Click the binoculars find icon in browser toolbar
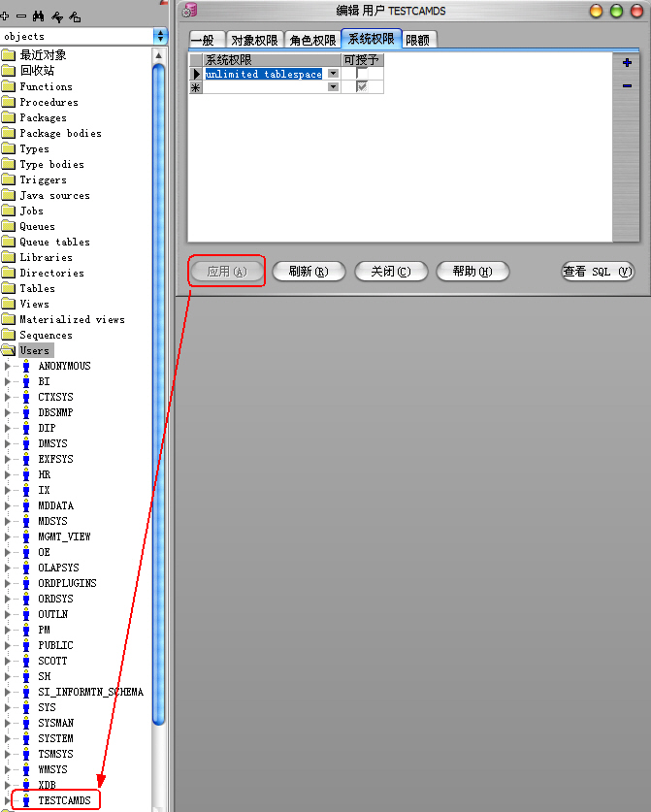This screenshot has width=651, height=812. point(38,16)
